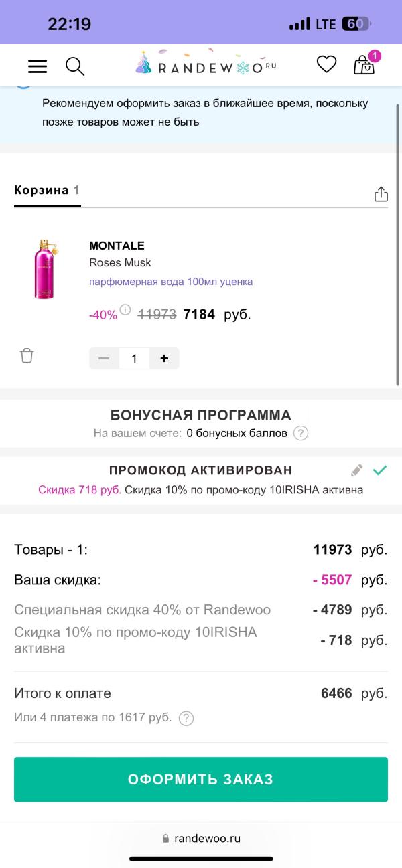Decrease quantity with the minus button
Viewport: 402px width, 868px height.
click(104, 358)
